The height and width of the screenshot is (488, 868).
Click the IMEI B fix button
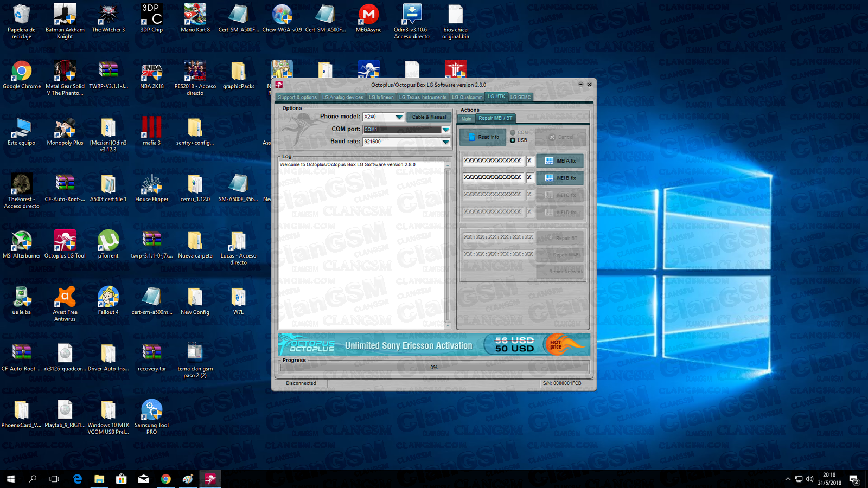tap(560, 178)
